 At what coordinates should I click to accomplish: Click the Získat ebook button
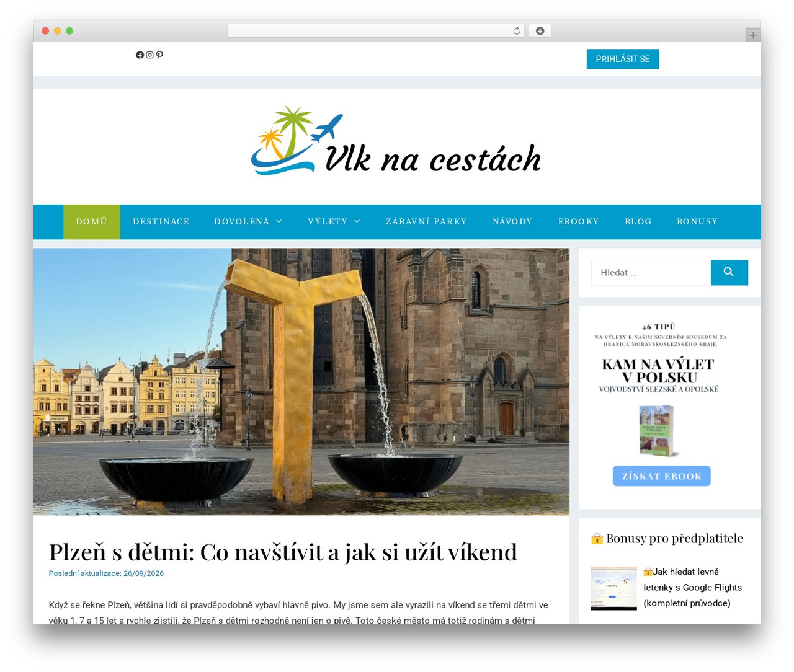point(662,476)
